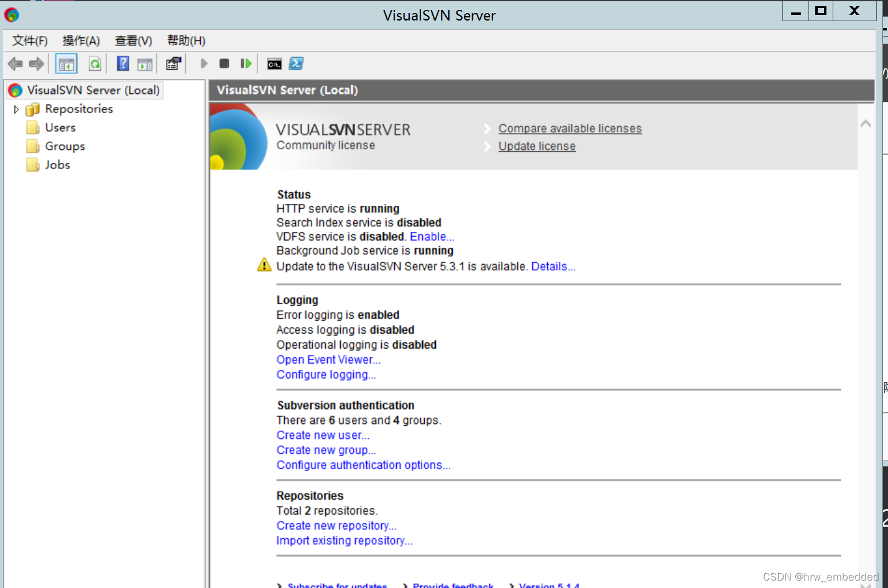Screen dimensions: 888x588
Task: Click the Groups folder icon
Action: coord(33,147)
